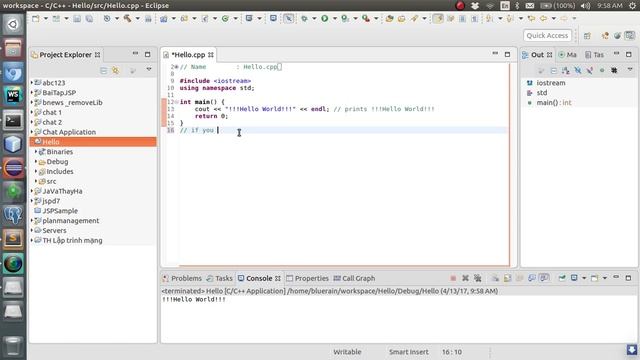Open dropdown arrow next to New icon
This screenshot has width=640, height=360.
pos(45,18)
